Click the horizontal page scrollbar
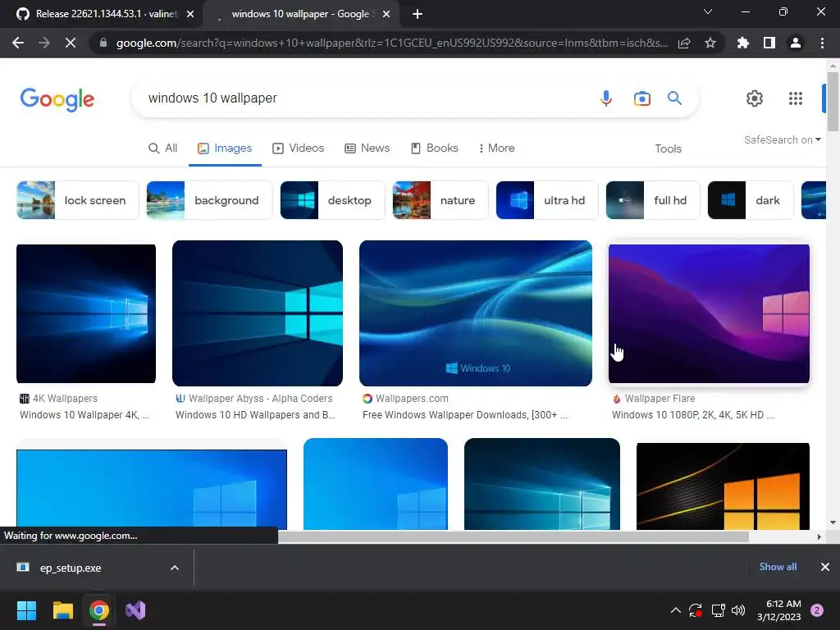Screen dimensions: 840x630 pos(514,536)
